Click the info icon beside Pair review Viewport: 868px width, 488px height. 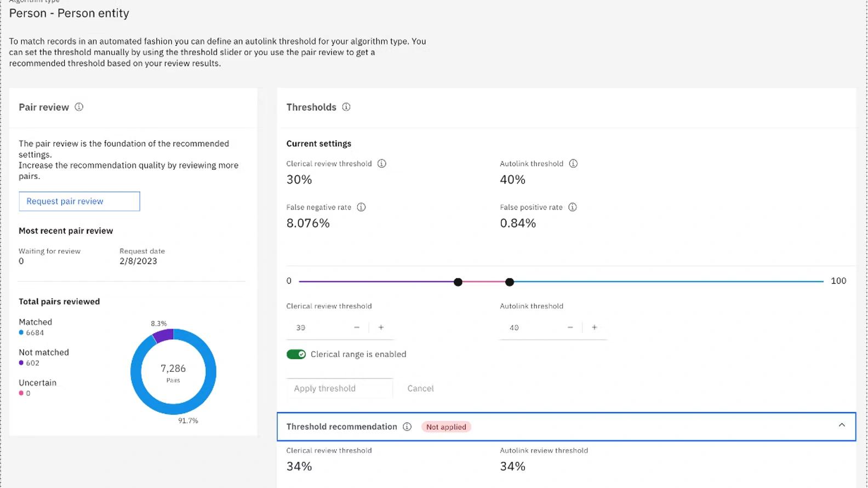[79, 107]
